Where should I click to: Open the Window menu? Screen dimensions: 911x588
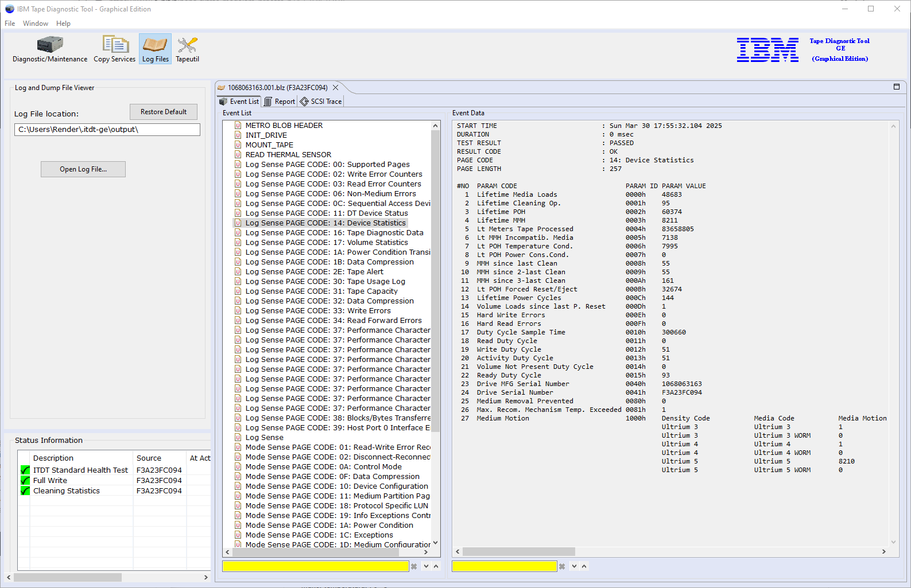pos(36,24)
